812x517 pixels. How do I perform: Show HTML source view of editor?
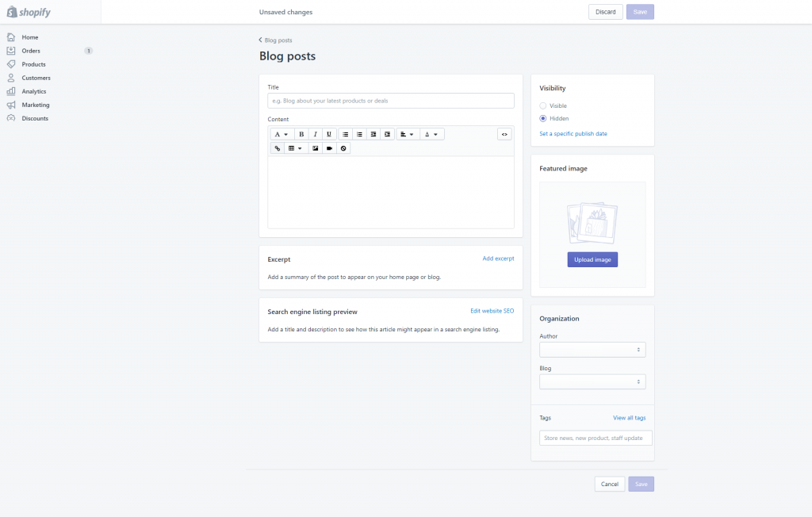(x=504, y=135)
